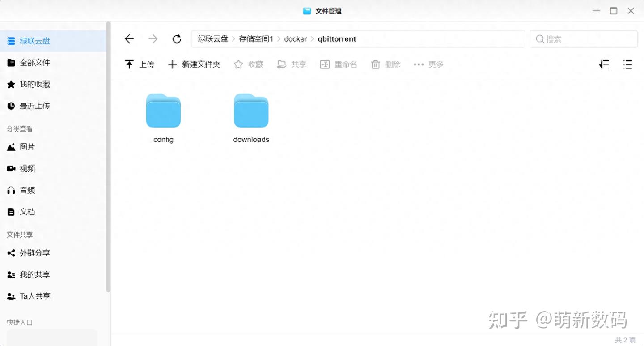Navigate to docker in the breadcrumb
The width and height of the screenshot is (644, 346).
295,39
